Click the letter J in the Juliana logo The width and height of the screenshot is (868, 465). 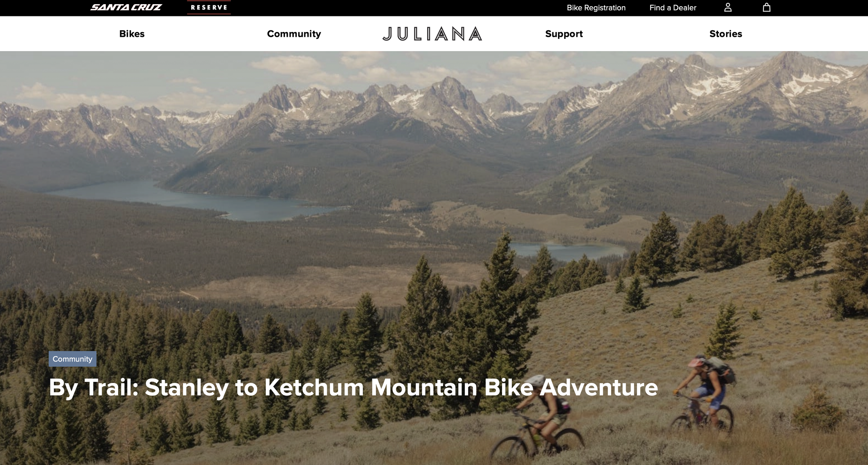387,34
